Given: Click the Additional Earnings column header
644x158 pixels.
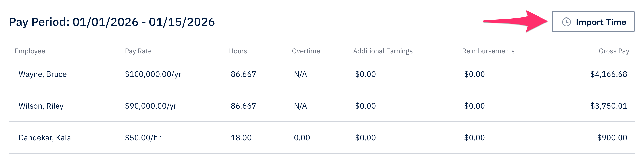Looking at the screenshot, I should pyautogui.click(x=382, y=51).
